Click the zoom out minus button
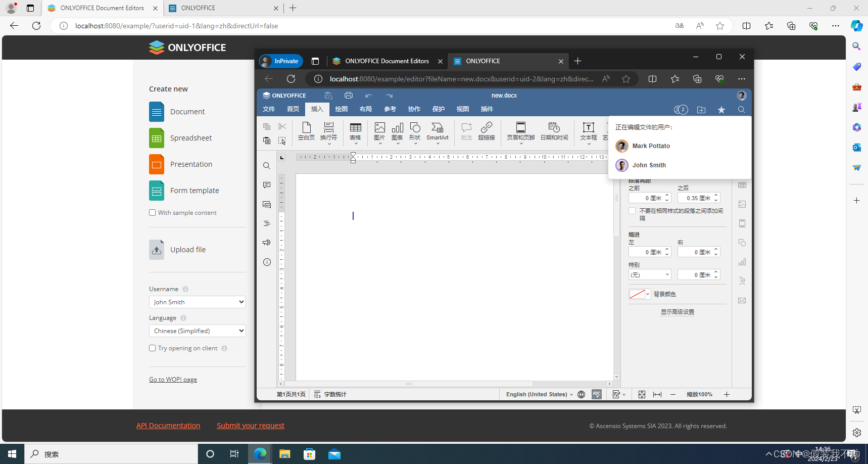868x464 pixels. 673,394
